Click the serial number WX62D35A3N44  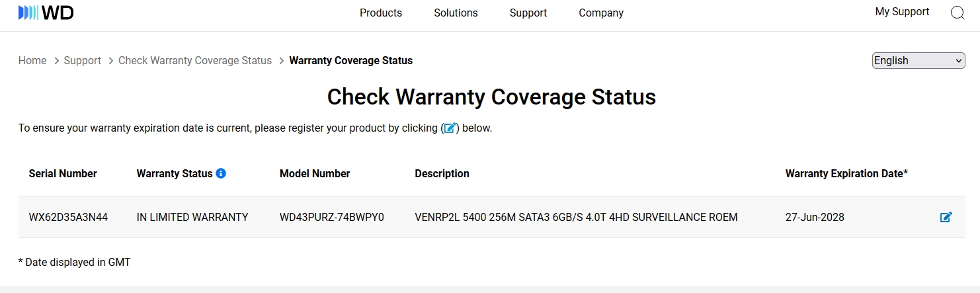pyautogui.click(x=68, y=217)
